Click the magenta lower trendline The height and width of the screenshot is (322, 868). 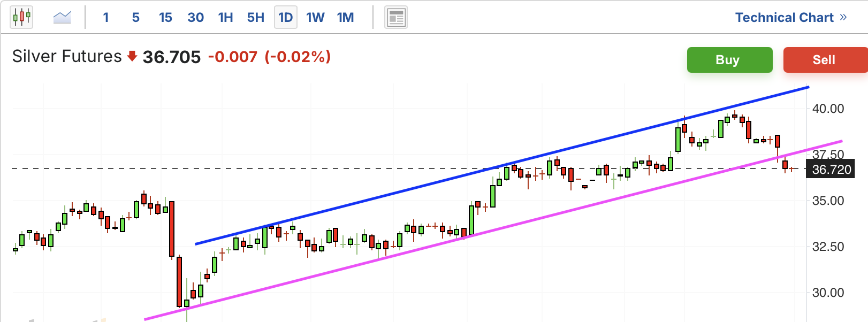tap(492, 230)
